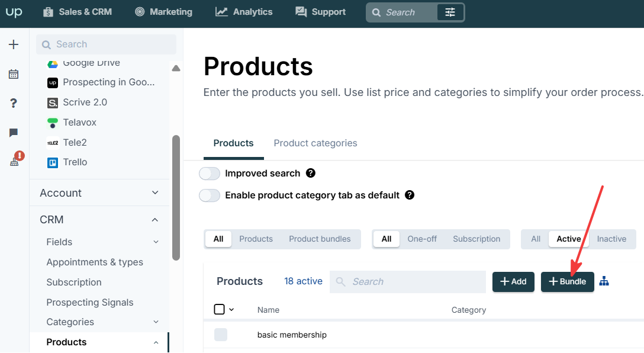Sort by the Name column header
The height and width of the screenshot is (353, 644).
point(268,310)
